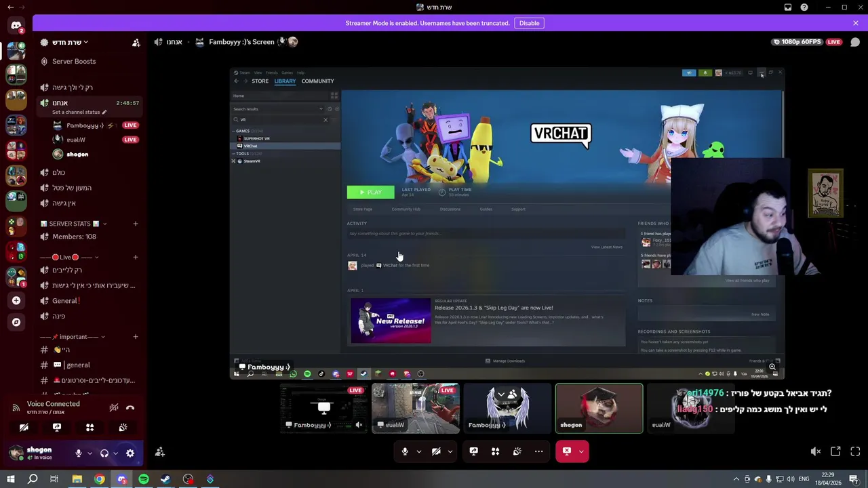Open soundboard from call controls bar
Viewport: 868px width, 488px height.
point(517,451)
